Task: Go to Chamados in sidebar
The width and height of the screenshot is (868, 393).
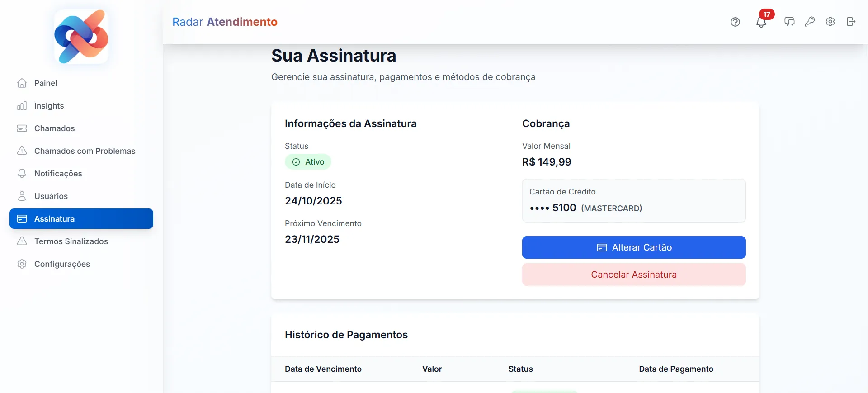Action: 54,128
